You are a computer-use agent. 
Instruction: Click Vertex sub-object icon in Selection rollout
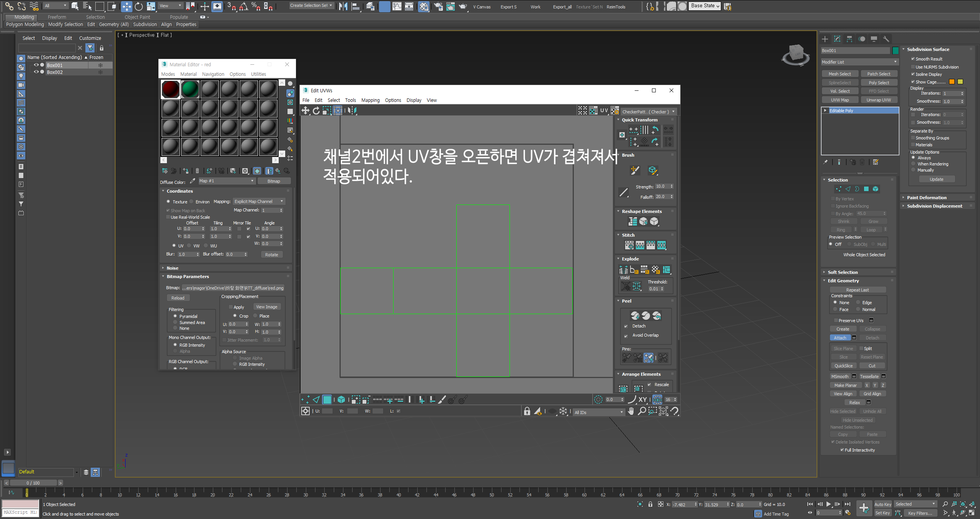[x=839, y=189]
